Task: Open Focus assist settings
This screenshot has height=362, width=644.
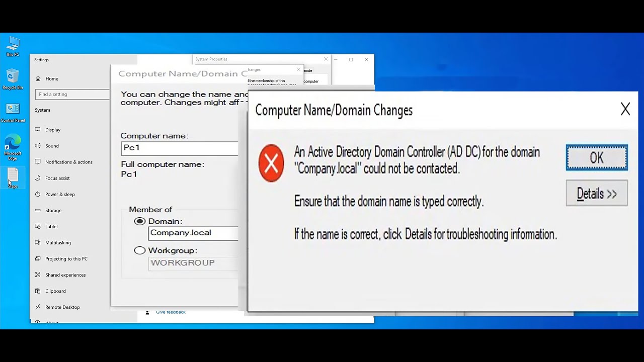Action: pyautogui.click(x=57, y=178)
